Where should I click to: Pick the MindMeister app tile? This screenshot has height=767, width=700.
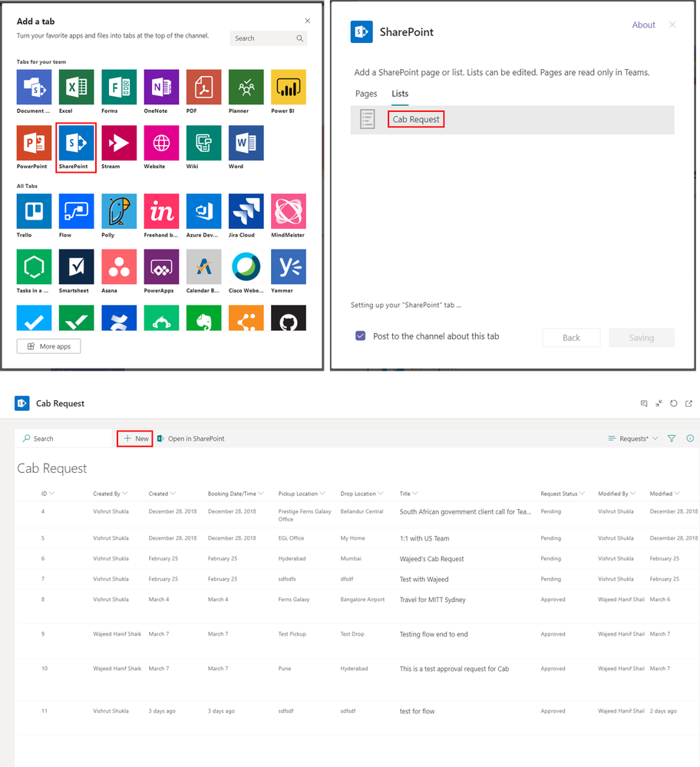pyautogui.click(x=289, y=211)
